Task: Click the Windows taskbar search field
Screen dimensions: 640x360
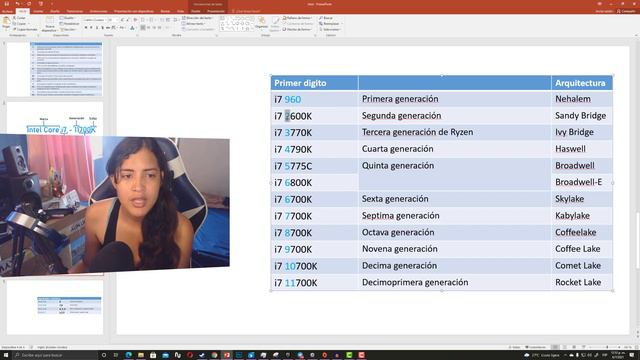Action: click(54, 355)
